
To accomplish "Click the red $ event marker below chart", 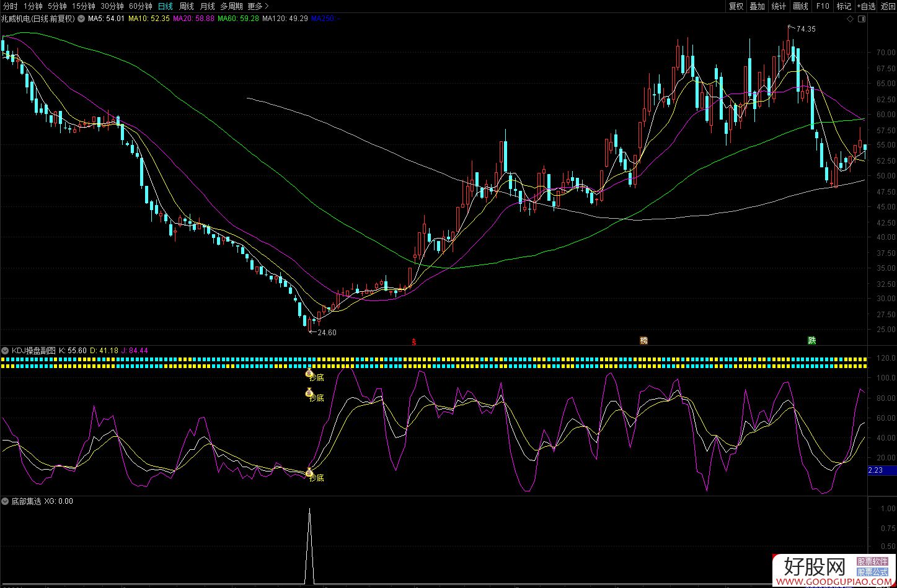I will pos(413,341).
